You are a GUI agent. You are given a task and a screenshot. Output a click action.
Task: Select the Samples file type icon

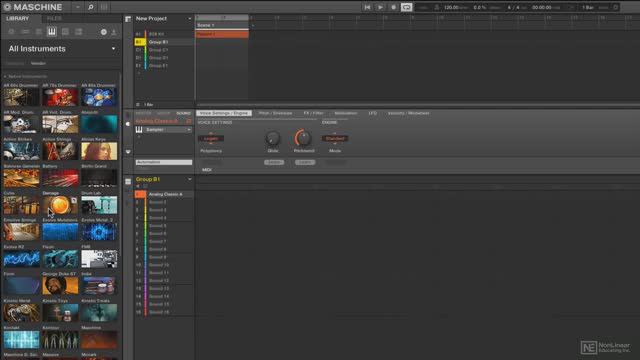pyautogui.click(x=78, y=31)
